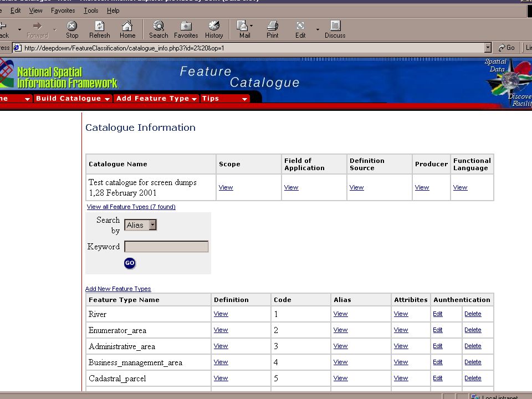Click Add New Feature Types link
532x399 pixels.
[x=118, y=289]
